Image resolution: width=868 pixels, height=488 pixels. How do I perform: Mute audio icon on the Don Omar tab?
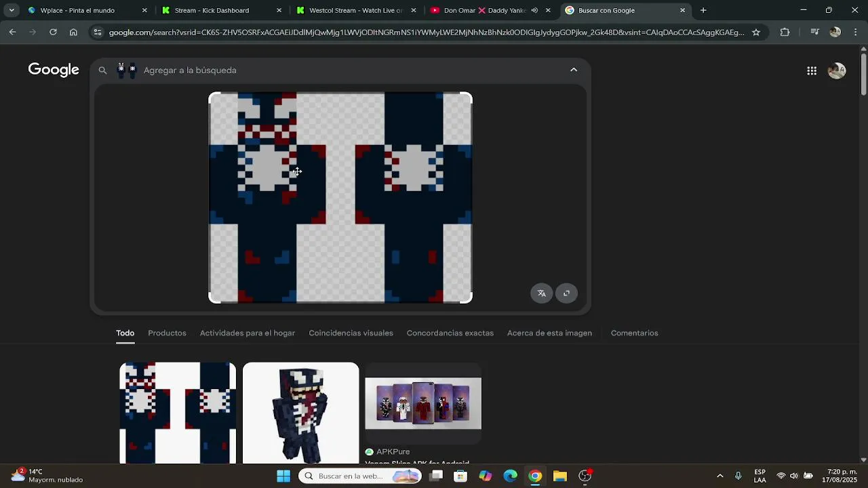pos(534,10)
